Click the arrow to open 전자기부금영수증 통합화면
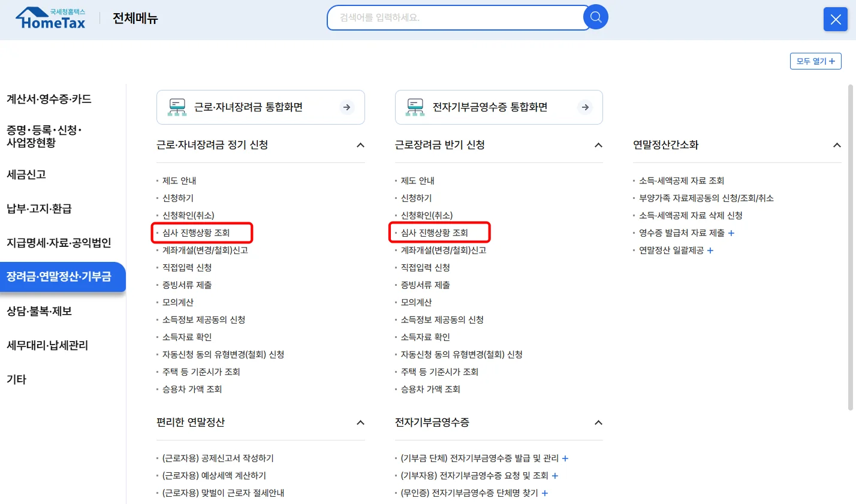Viewport: 856px width, 504px height. (584, 107)
